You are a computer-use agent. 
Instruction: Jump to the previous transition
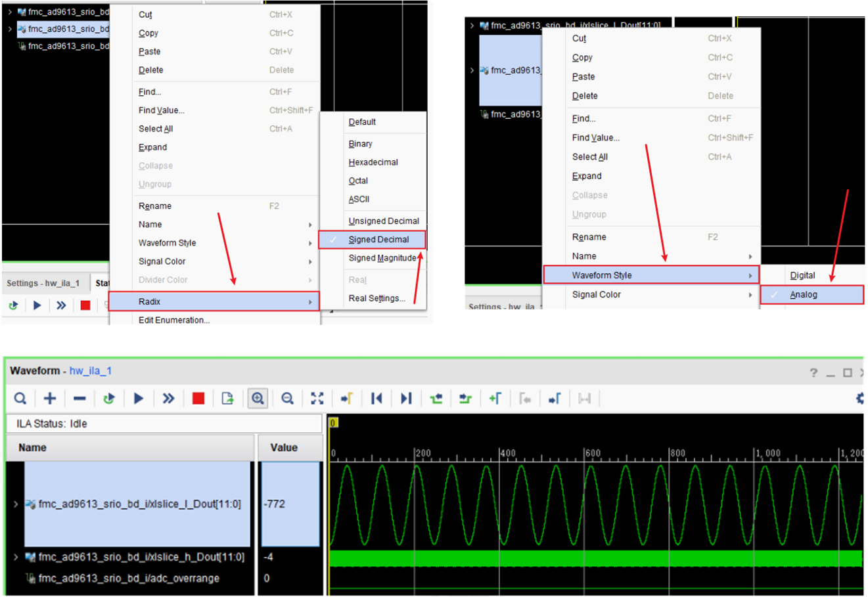pyautogui.click(x=436, y=398)
